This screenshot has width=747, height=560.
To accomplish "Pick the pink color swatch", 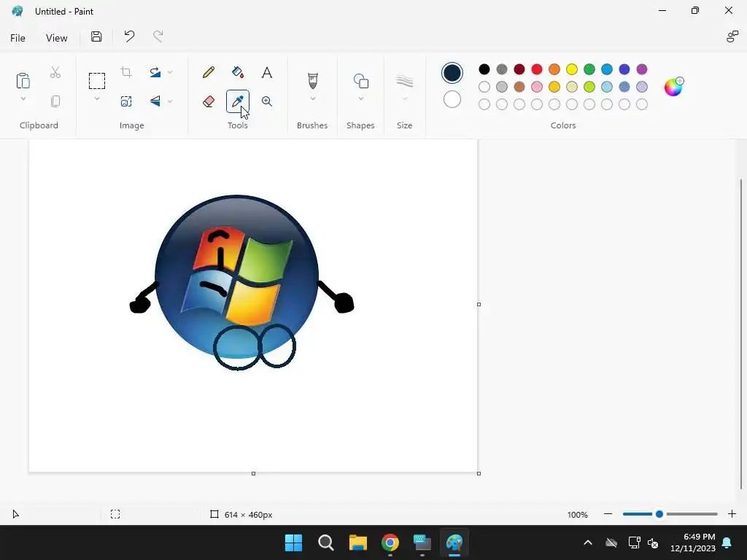I will 537,87.
